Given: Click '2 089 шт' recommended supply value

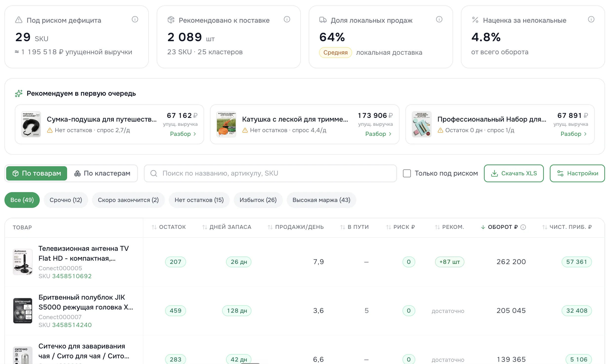Looking at the screenshot, I should (x=191, y=37).
